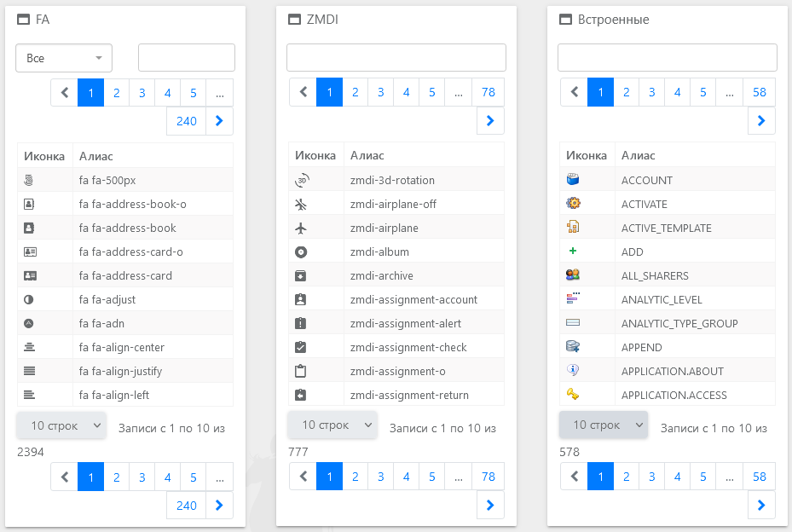Click the fa-address-book icon
The image size is (792, 532).
30,228
